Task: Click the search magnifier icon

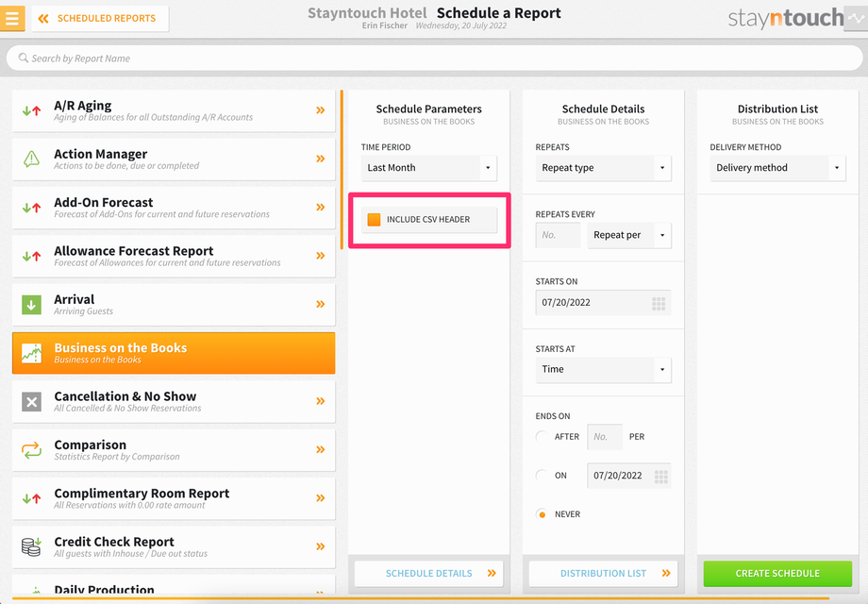Action: 24,58
